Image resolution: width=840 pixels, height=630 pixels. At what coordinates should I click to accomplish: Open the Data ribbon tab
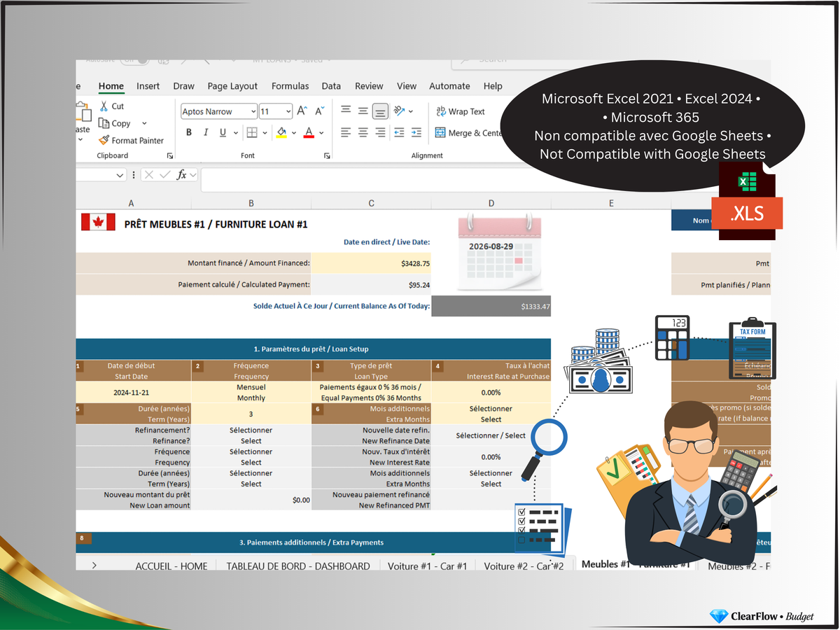point(331,86)
